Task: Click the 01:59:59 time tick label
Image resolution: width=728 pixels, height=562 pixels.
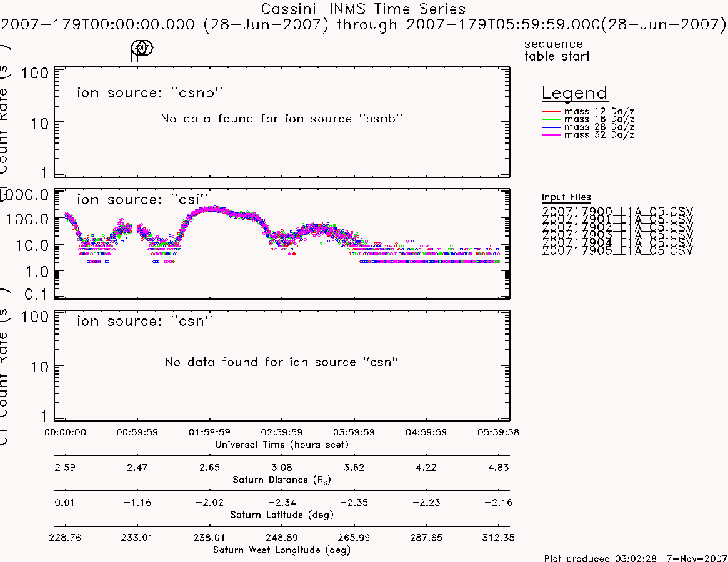Action: (209, 432)
